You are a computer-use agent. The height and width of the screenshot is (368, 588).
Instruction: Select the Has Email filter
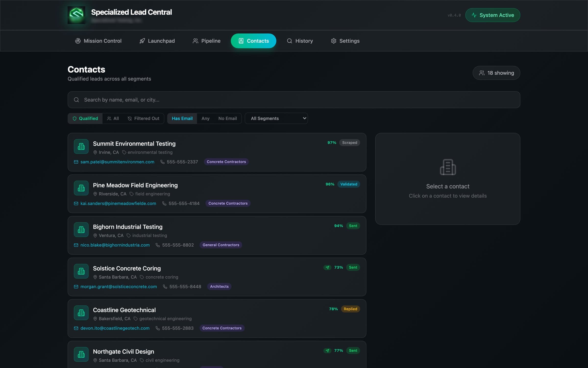(x=182, y=118)
